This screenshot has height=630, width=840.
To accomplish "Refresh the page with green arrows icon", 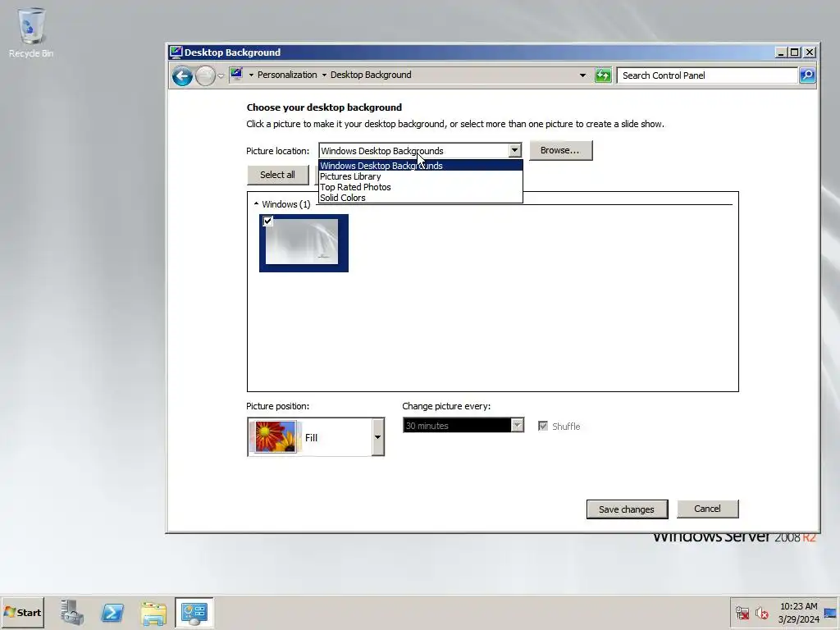I will click(x=603, y=75).
